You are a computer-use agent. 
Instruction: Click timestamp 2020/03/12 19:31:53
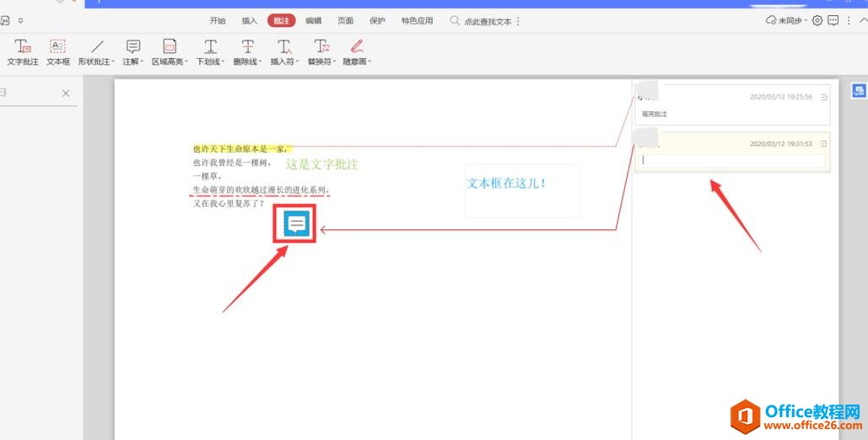(780, 144)
